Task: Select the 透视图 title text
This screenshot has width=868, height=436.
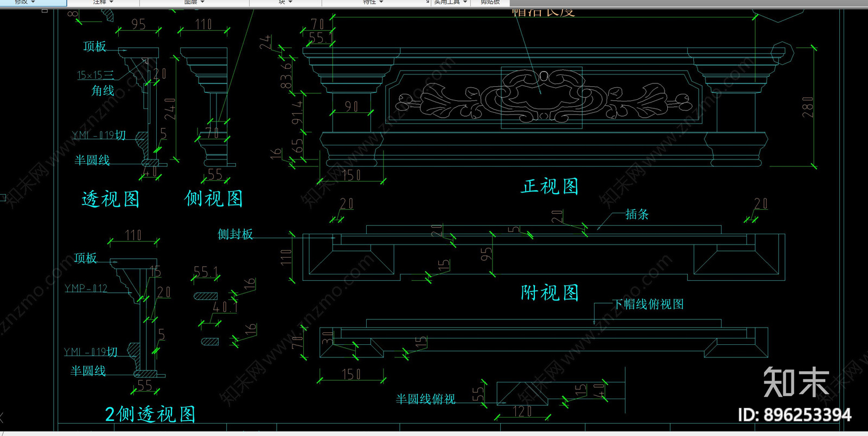Action: (x=111, y=199)
